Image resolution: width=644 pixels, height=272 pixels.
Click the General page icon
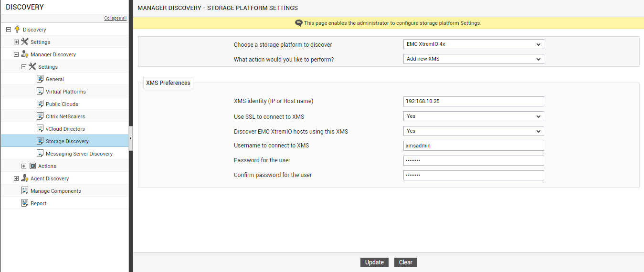pos(40,79)
